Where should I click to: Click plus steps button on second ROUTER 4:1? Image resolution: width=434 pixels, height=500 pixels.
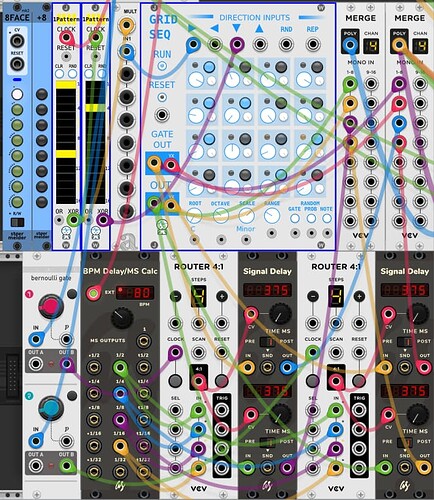click(359, 296)
